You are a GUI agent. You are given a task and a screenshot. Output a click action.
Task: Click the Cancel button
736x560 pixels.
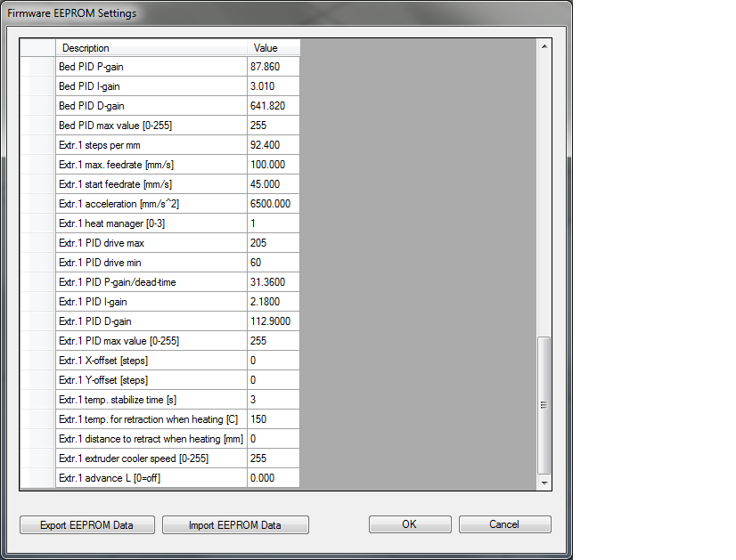pyautogui.click(x=504, y=524)
